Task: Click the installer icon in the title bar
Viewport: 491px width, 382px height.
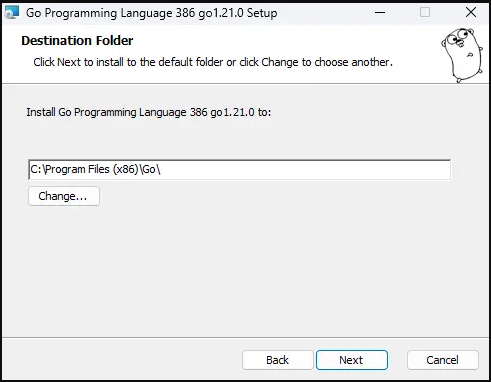Action: tap(12, 13)
